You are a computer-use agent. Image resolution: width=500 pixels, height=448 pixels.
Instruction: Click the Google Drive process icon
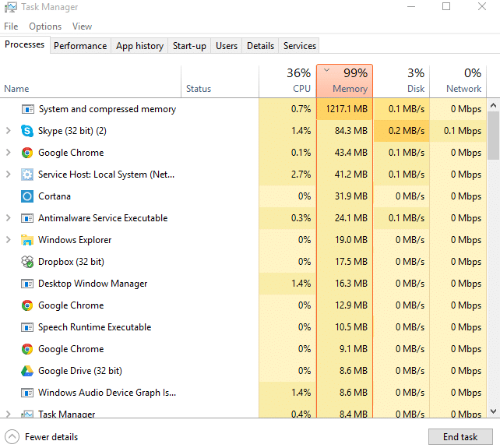click(x=27, y=371)
